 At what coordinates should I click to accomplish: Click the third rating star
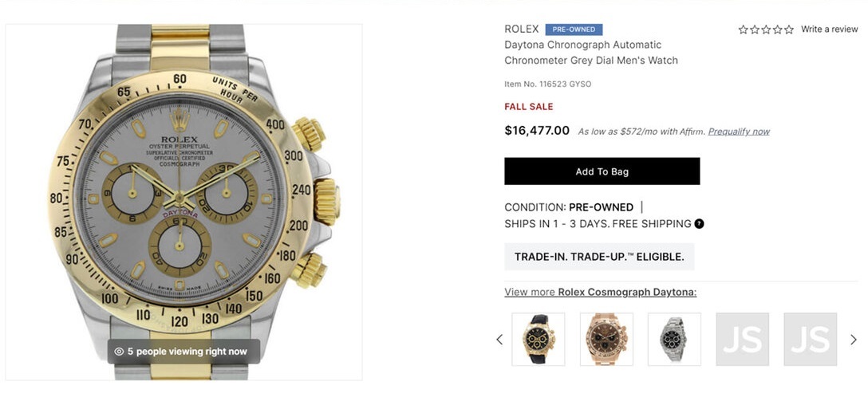(x=766, y=29)
